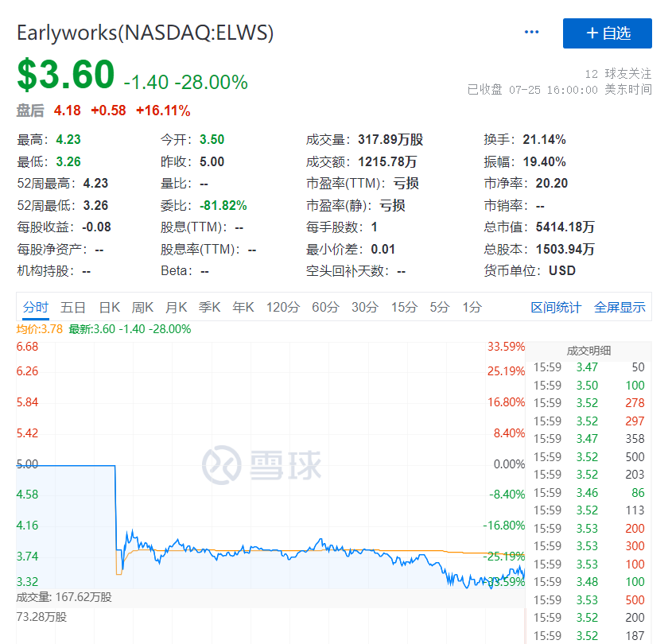Switch to 1分 interval chart
672x644 pixels.
472,308
